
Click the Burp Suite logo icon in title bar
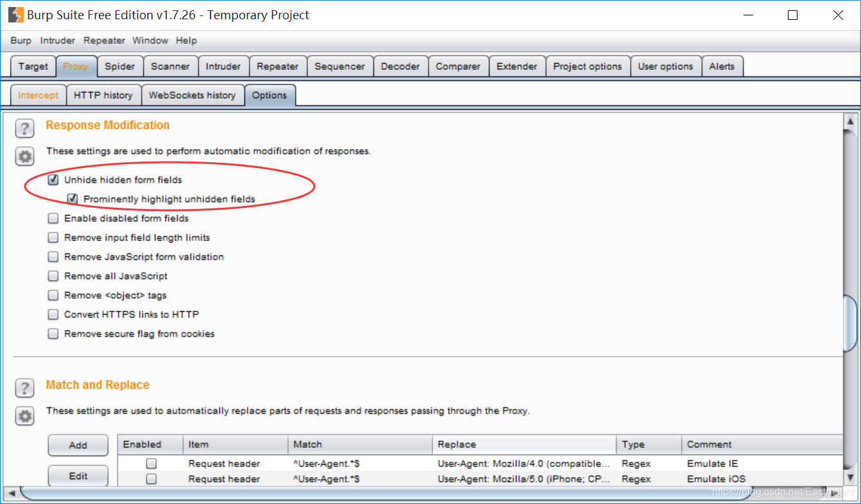click(x=15, y=15)
